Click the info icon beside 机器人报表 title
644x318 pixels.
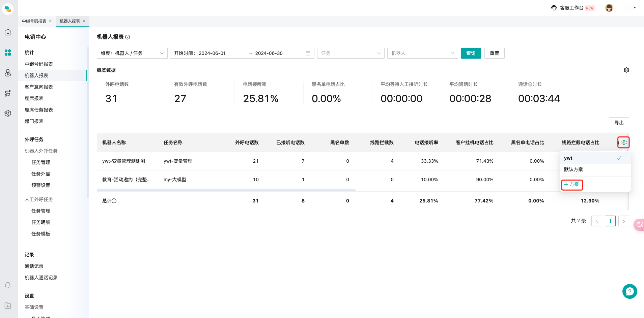[128, 37]
